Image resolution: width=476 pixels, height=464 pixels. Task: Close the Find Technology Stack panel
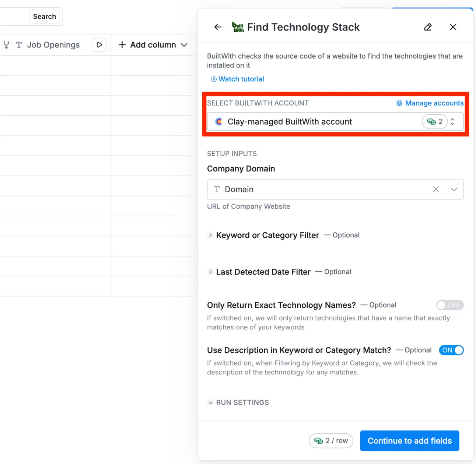tap(453, 27)
